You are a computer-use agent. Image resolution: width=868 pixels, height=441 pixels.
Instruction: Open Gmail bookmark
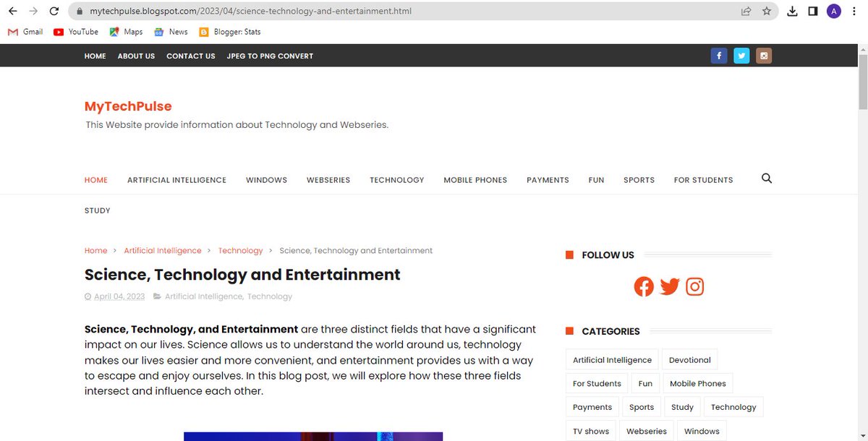point(25,32)
